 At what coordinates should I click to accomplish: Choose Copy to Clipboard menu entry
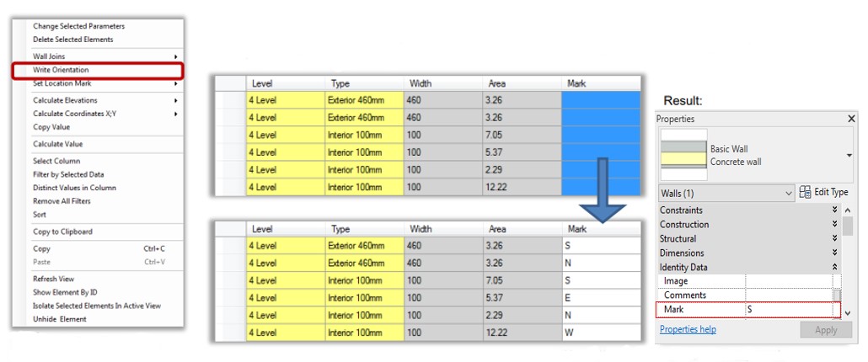coord(62,232)
